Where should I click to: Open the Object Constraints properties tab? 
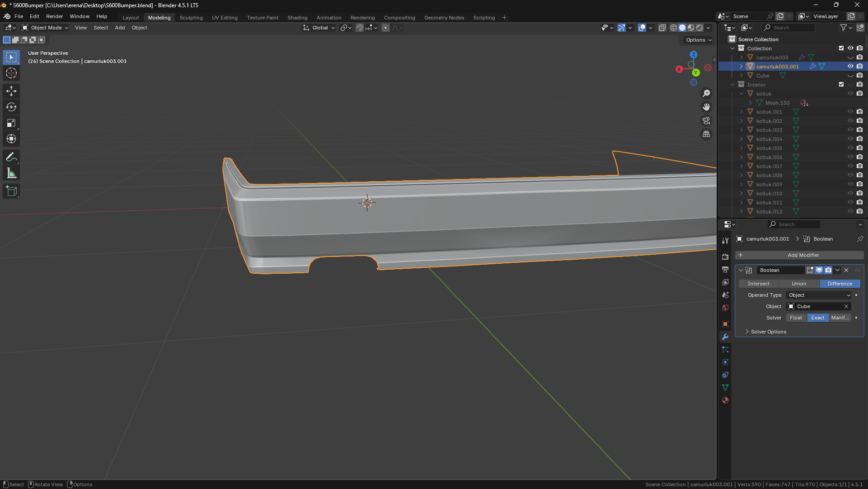pos(725,374)
